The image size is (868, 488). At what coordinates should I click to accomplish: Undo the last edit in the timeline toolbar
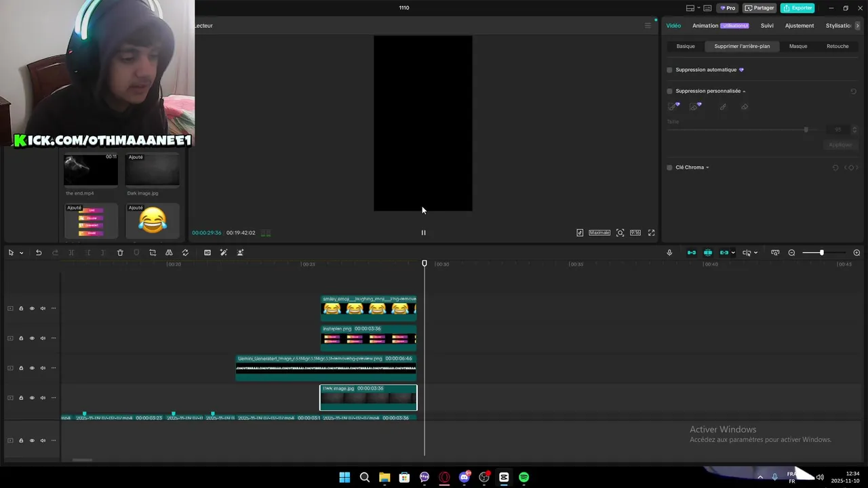click(39, 253)
